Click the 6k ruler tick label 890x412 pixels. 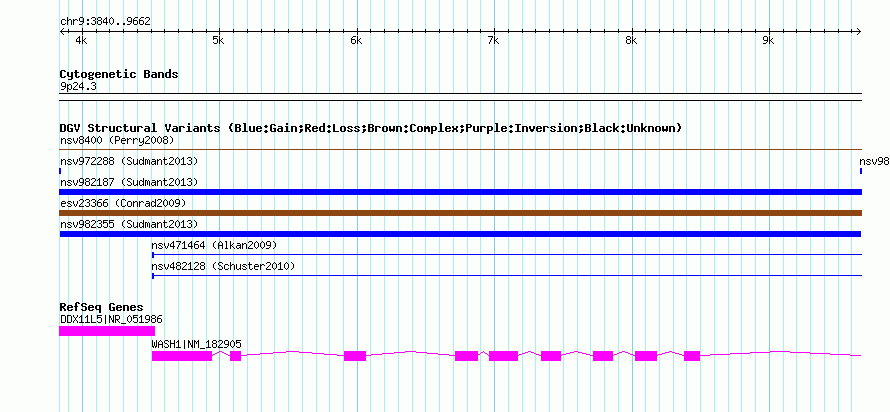[x=356, y=40]
